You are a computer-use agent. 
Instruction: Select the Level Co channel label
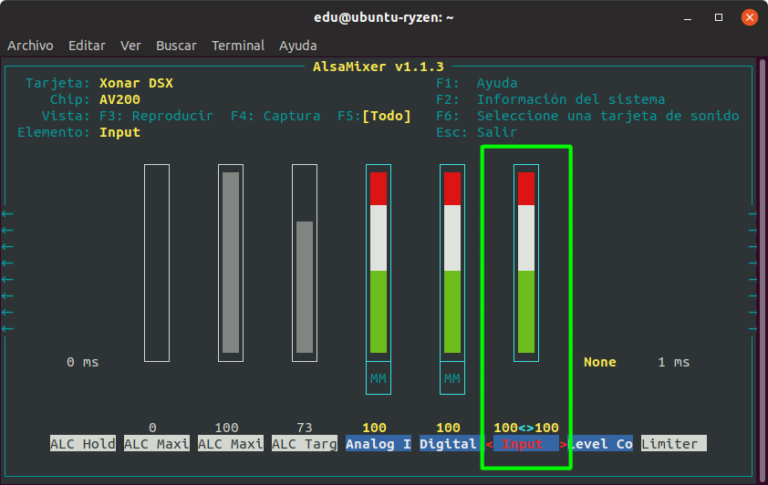click(x=600, y=444)
